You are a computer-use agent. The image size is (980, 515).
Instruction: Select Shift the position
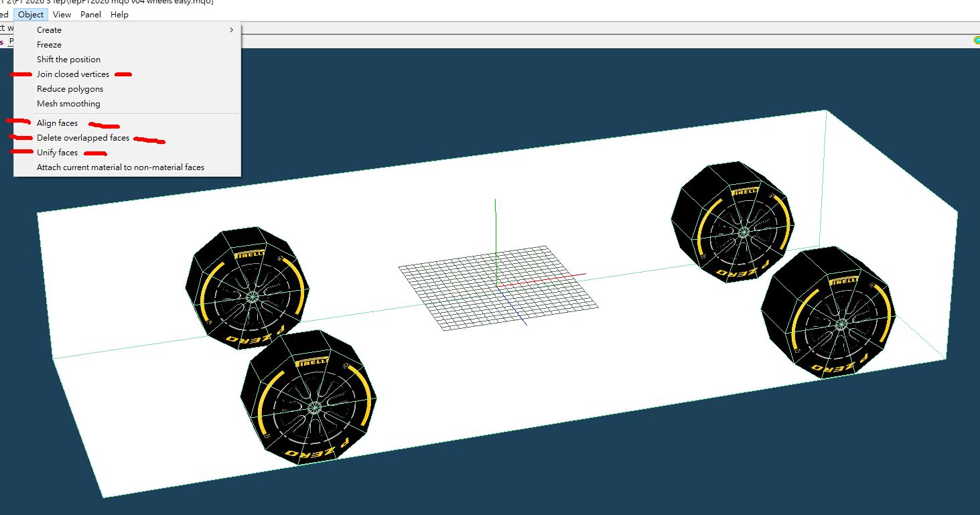pyautogui.click(x=68, y=60)
